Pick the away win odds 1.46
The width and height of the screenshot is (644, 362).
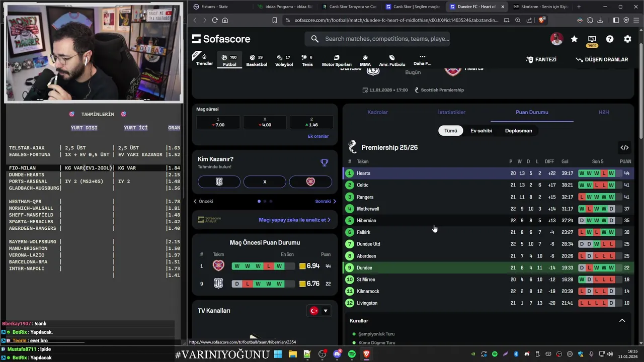point(311,122)
